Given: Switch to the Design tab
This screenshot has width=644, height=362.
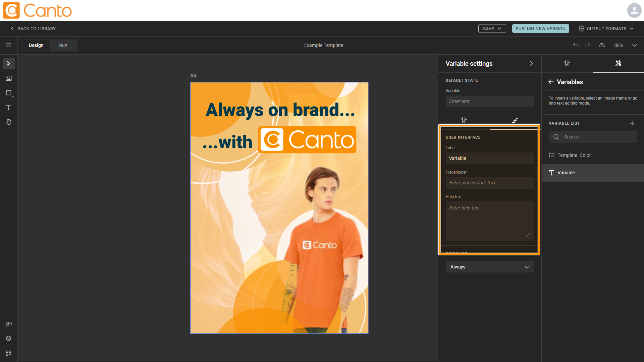Looking at the screenshot, I should pyautogui.click(x=36, y=45).
